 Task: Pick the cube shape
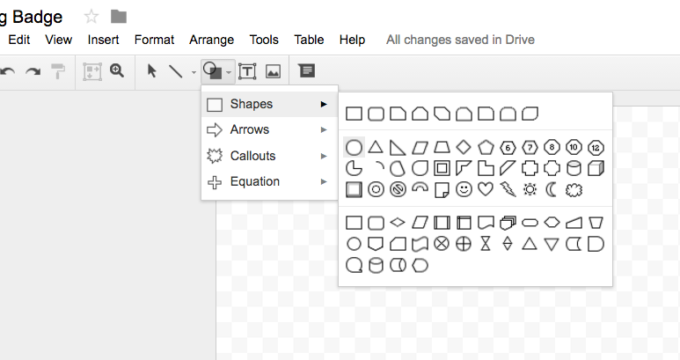coord(596,168)
